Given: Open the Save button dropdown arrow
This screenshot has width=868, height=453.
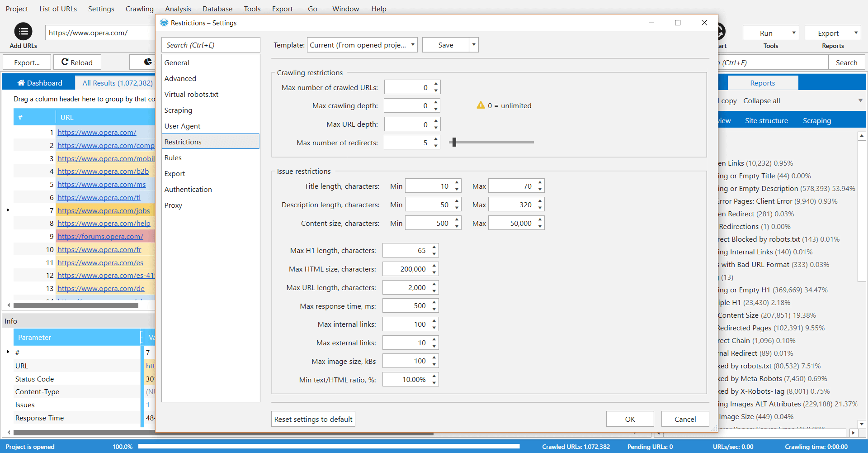Looking at the screenshot, I should pos(474,45).
